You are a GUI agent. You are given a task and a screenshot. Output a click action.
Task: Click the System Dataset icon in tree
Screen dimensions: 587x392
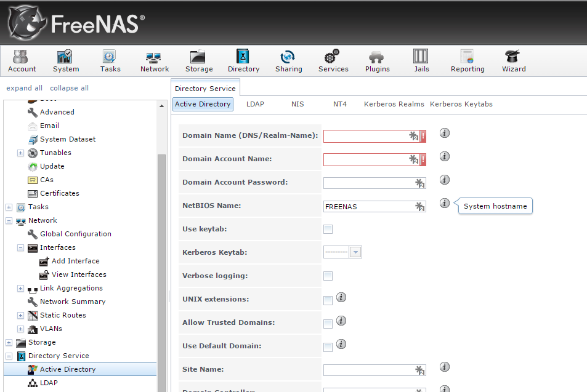[33, 139]
